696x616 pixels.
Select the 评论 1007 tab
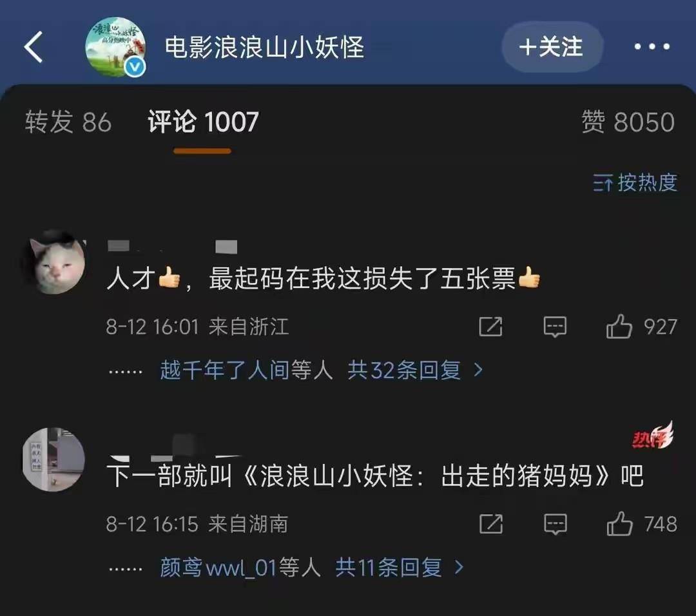(203, 122)
